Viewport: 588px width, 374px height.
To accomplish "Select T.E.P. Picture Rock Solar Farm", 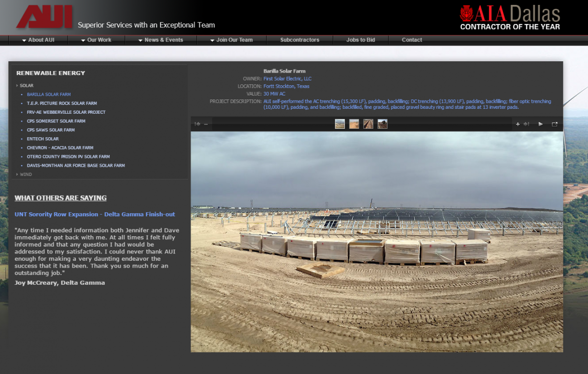I will (x=62, y=103).
